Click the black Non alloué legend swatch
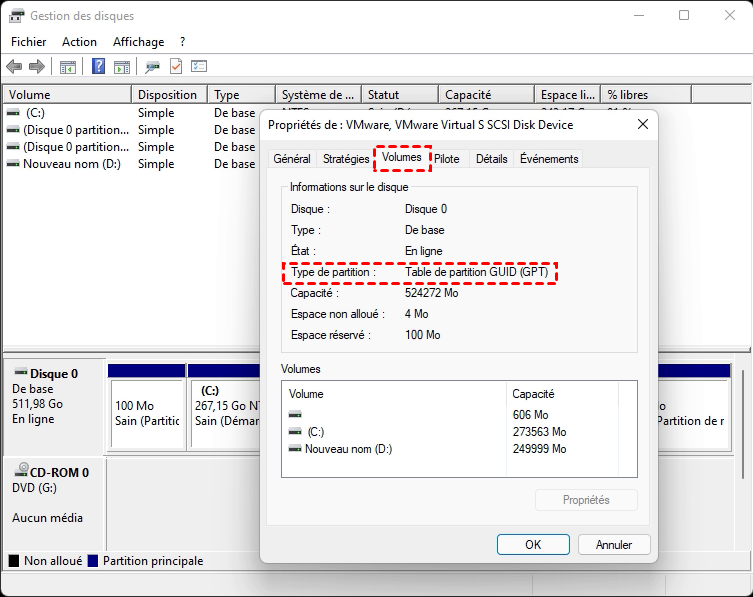Viewport: 753px width, 597px height. (14, 561)
